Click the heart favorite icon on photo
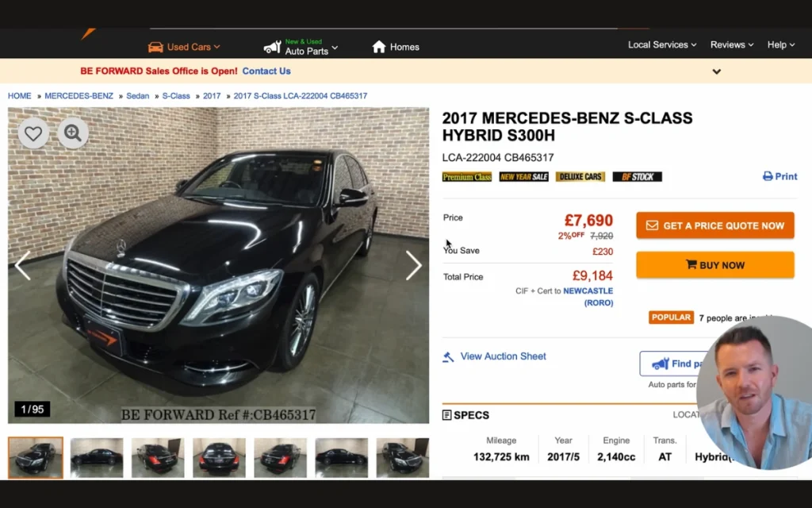Image resolution: width=812 pixels, height=508 pixels. [x=33, y=133]
